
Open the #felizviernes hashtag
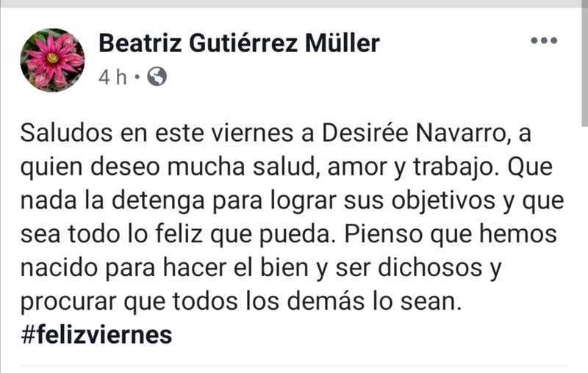tap(96, 334)
